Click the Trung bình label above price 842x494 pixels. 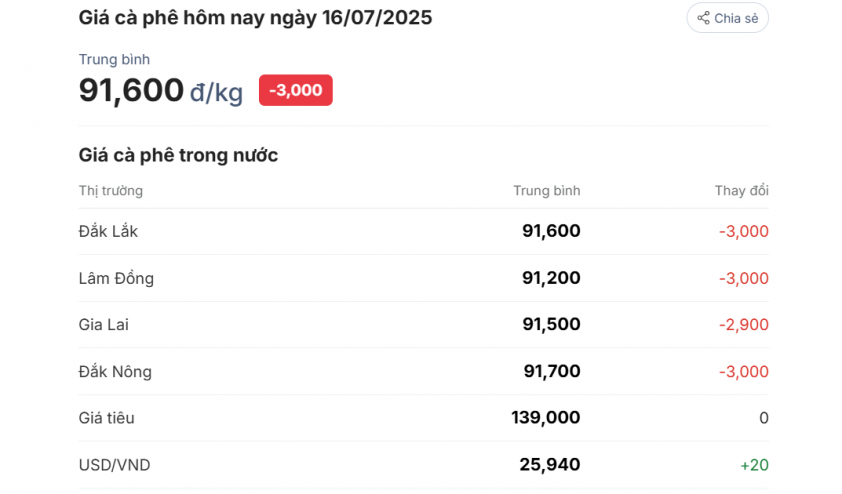click(114, 59)
